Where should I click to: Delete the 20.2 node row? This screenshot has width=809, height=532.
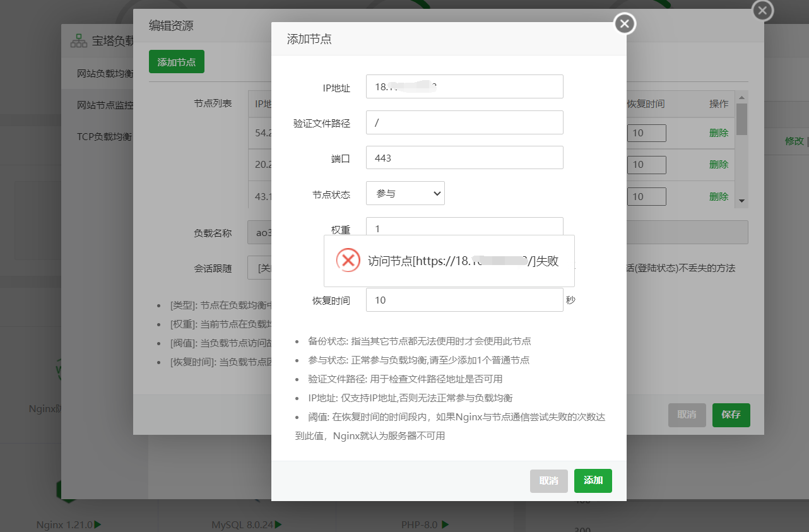tap(719, 164)
